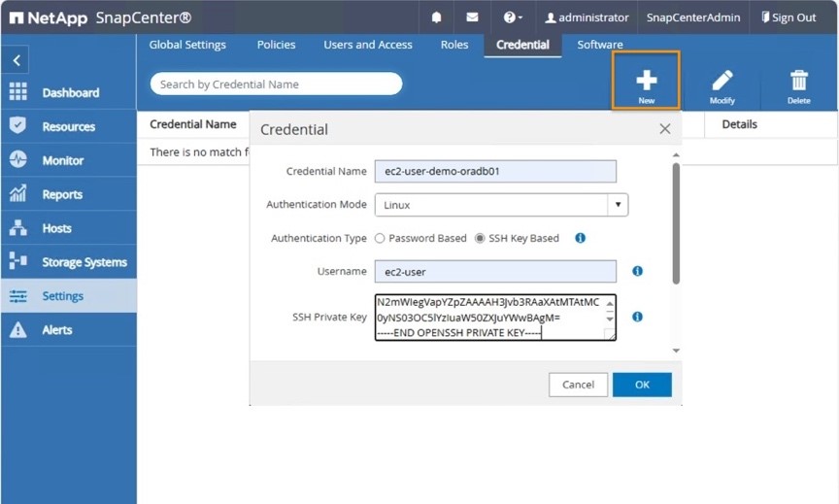
Task: Open the Hosts network icon
Action: point(17,227)
